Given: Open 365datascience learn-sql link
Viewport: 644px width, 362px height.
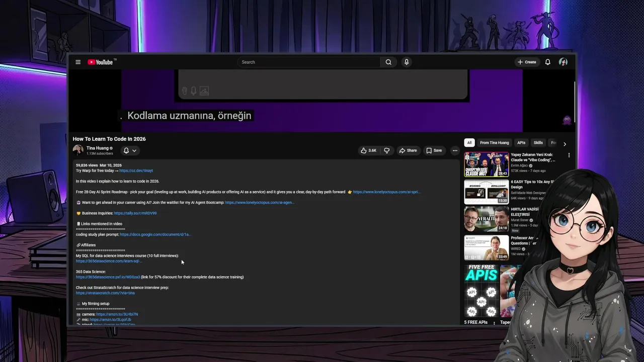Looking at the screenshot, I should click(x=109, y=261).
